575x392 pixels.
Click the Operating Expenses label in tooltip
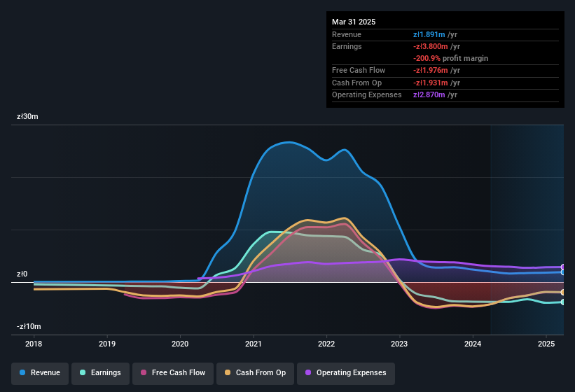(x=367, y=95)
